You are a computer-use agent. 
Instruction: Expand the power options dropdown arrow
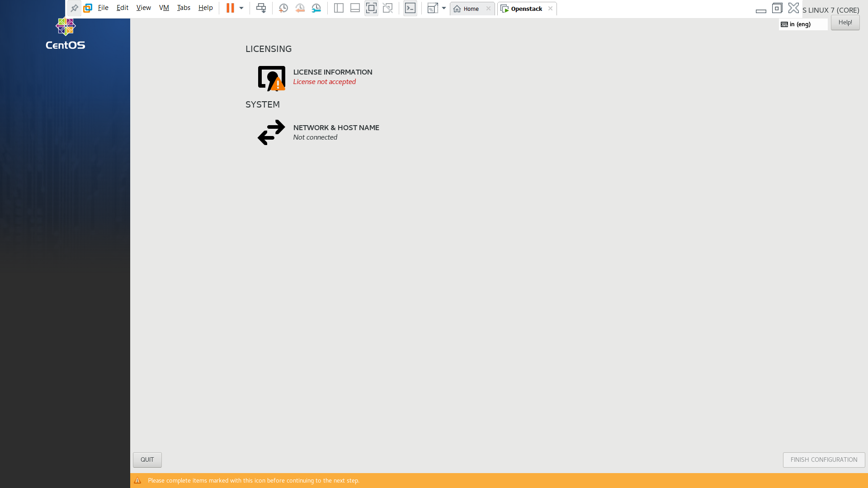pyautogui.click(x=241, y=8)
